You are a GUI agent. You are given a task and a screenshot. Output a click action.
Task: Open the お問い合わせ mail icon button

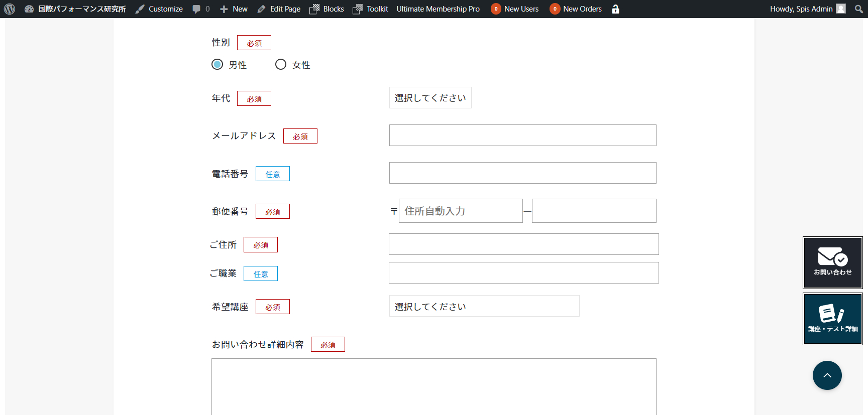(x=832, y=262)
